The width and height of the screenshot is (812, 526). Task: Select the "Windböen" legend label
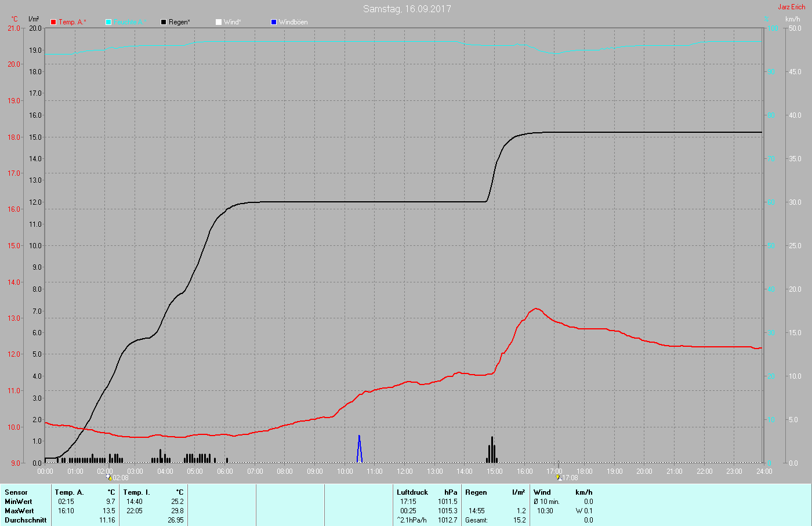point(293,22)
